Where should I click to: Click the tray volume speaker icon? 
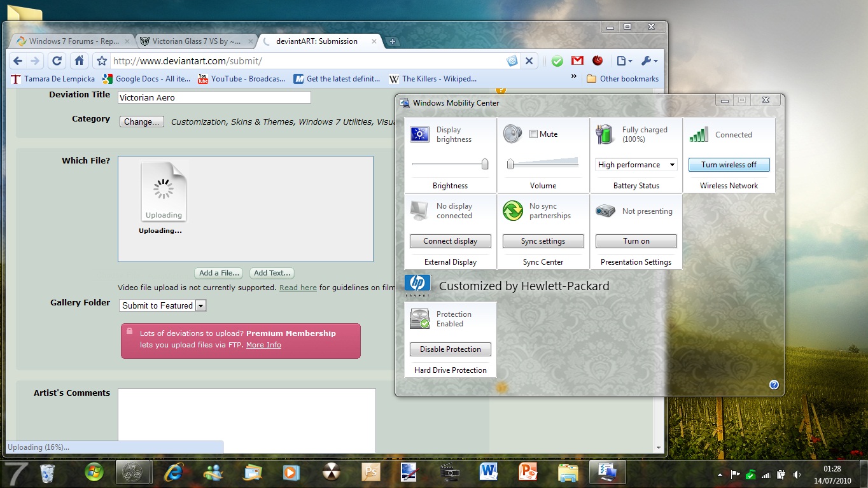point(797,474)
